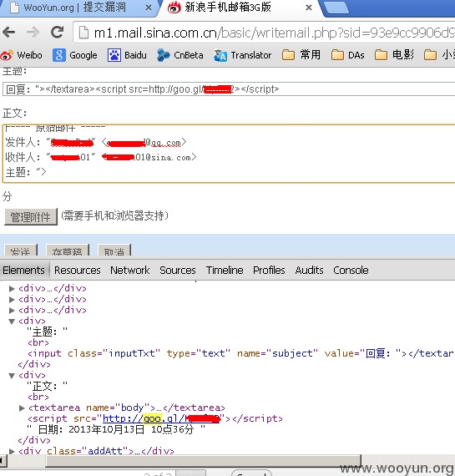Viewport: 455px width, 476px height.
Task: Open the Console devtools tab
Action: tap(351, 271)
